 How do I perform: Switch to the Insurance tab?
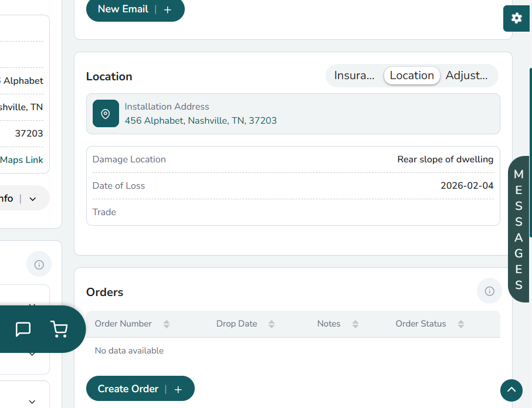354,76
